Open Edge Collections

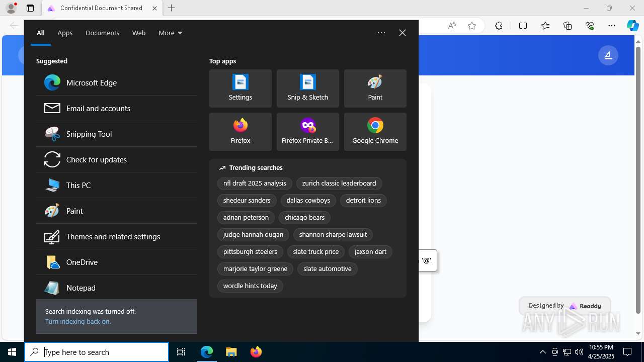[568, 26]
